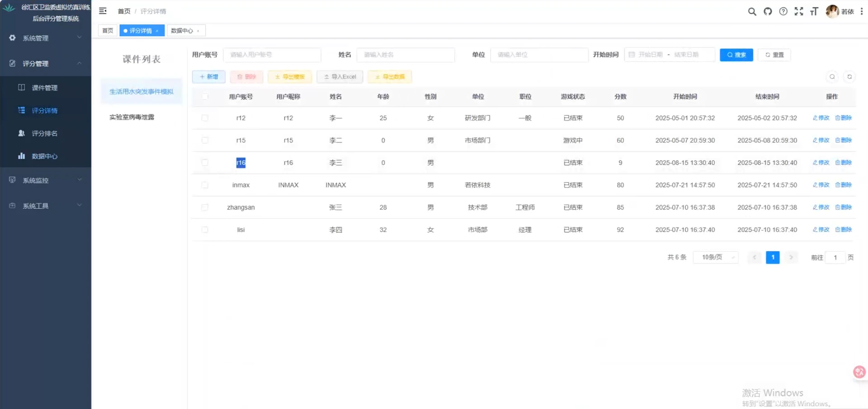Click the 系统管理 gear icon

(x=12, y=38)
